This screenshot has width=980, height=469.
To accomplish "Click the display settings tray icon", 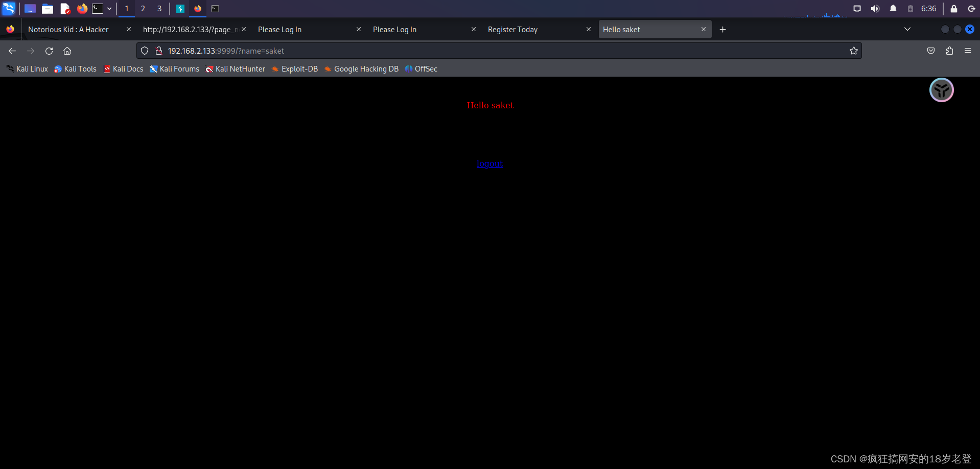I will coord(857,9).
